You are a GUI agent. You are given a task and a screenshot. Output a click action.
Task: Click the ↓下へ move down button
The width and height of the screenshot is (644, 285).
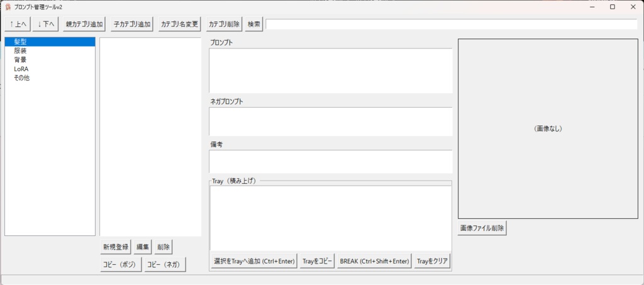pos(46,25)
